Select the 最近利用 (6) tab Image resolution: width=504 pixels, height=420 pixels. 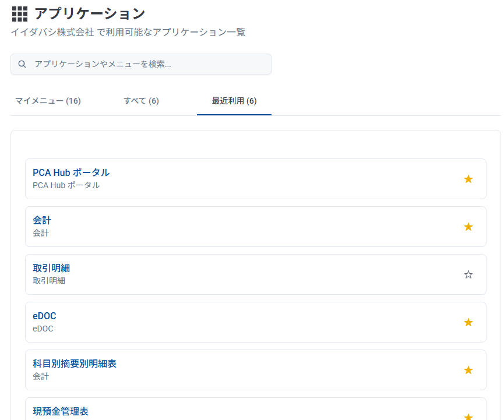(234, 101)
